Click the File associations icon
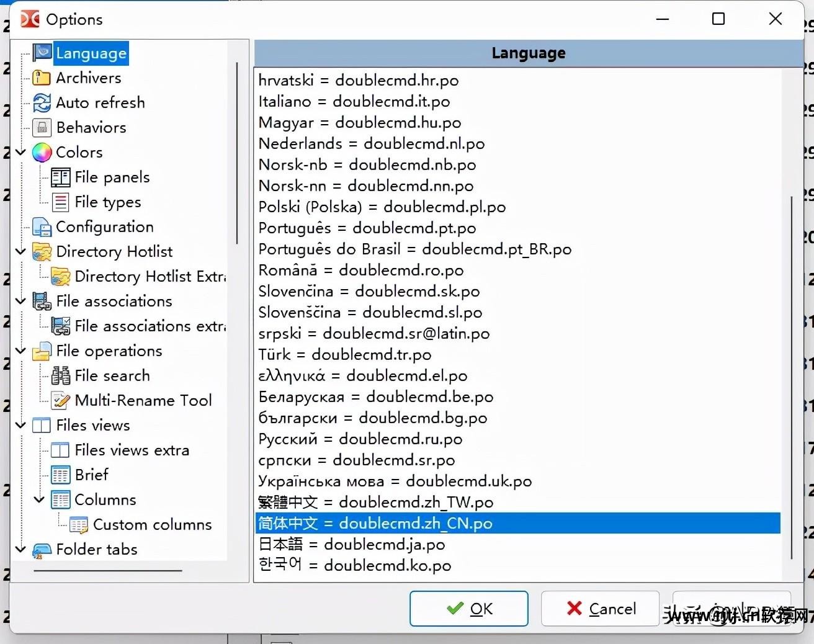Screen dimensions: 814x644 42,302
